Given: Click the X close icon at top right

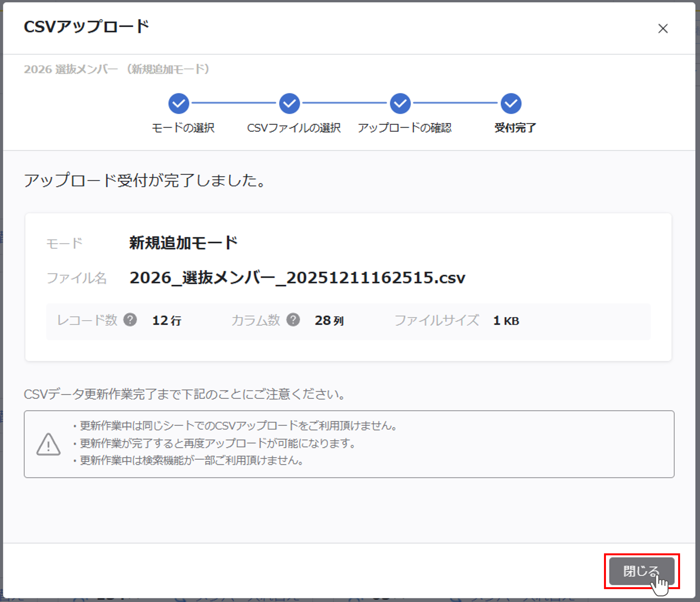Looking at the screenshot, I should 663,28.
